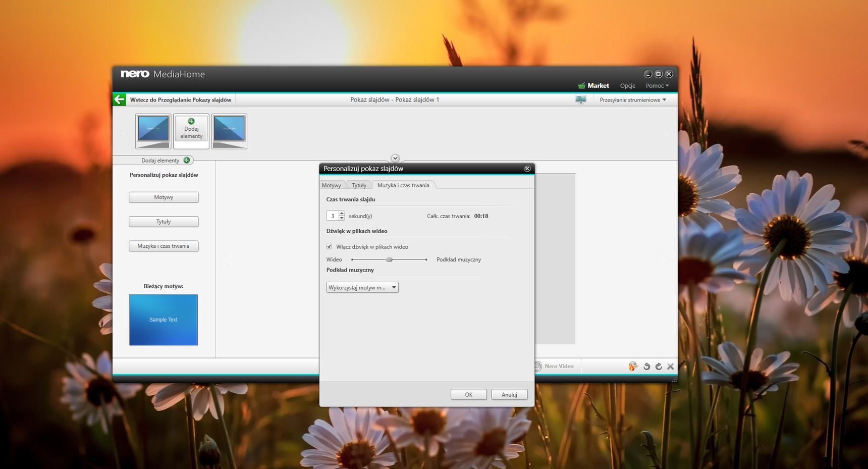868x469 pixels.
Task: Click the green plus icon beside Dodaj elementy
Action: (187, 160)
